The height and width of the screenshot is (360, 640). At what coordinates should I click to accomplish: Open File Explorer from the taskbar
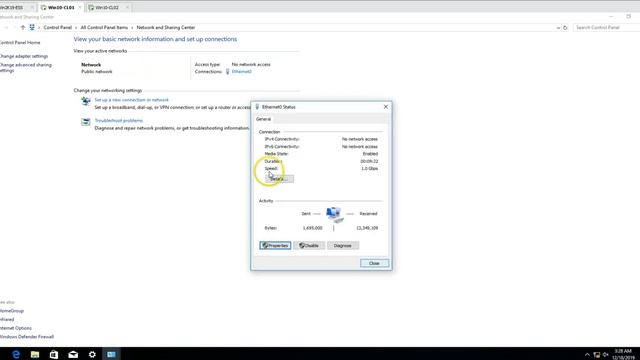pyautogui.click(x=35, y=354)
